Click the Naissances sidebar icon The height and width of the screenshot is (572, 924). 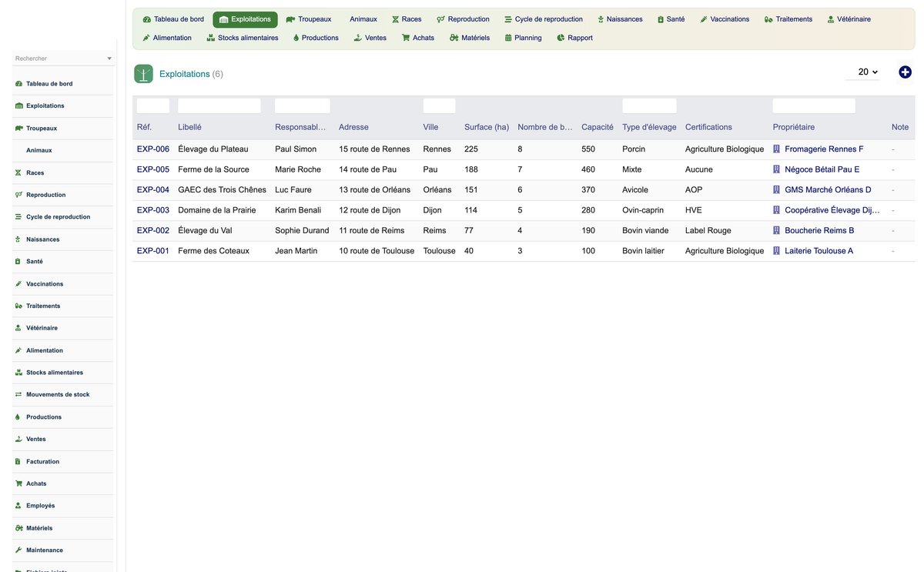(18, 239)
